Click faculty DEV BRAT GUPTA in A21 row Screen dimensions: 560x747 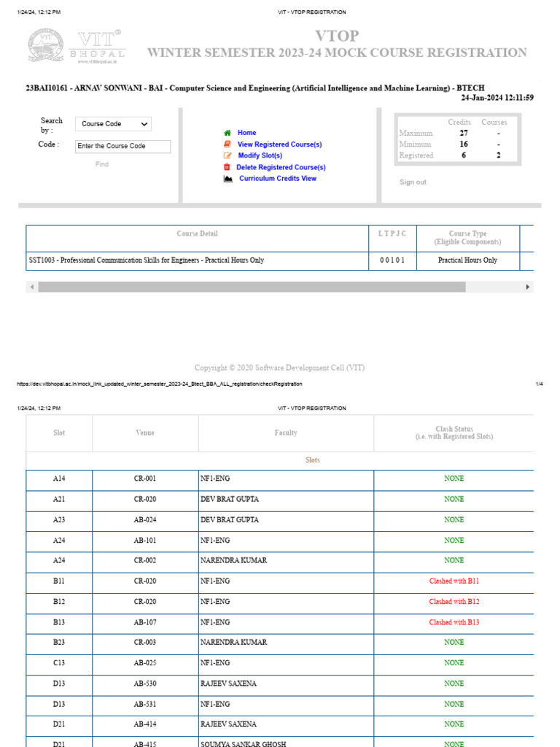pos(230,499)
